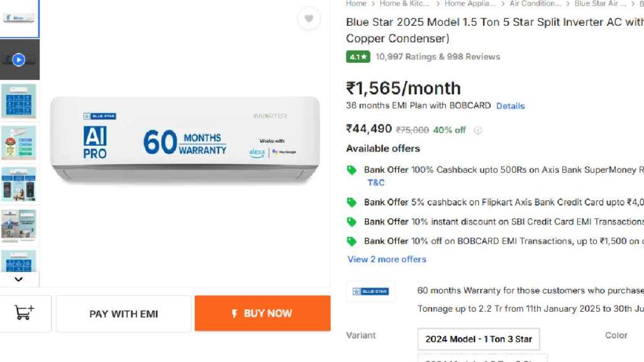
Task: Click the PAY WITH EMI button
Action: tap(124, 314)
